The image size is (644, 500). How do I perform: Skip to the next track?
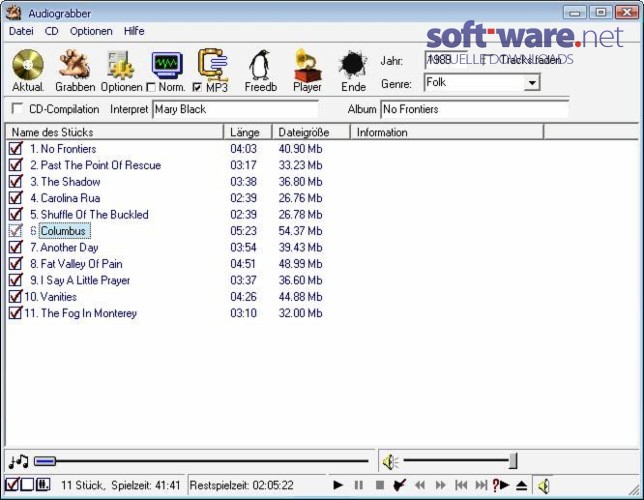(481, 485)
